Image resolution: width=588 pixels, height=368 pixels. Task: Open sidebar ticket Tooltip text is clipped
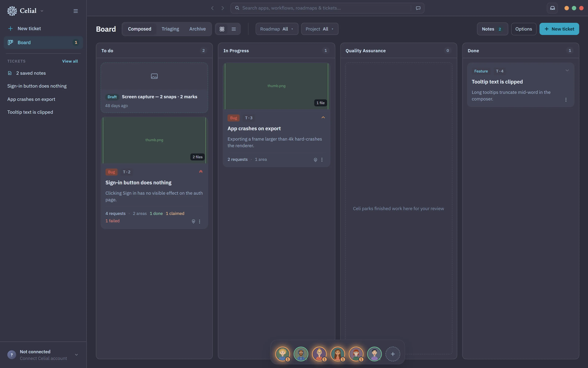30,112
